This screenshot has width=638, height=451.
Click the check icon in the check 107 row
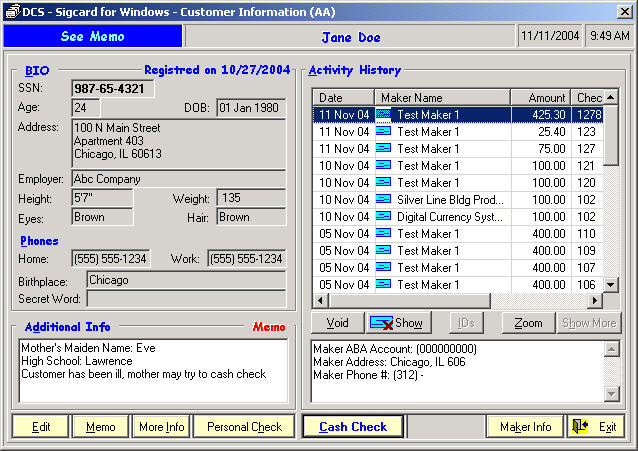pyautogui.click(x=383, y=267)
